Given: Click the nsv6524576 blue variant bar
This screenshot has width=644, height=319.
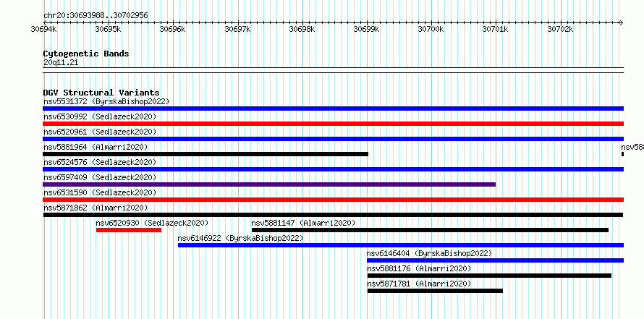Looking at the screenshot, I should pos(333,169).
